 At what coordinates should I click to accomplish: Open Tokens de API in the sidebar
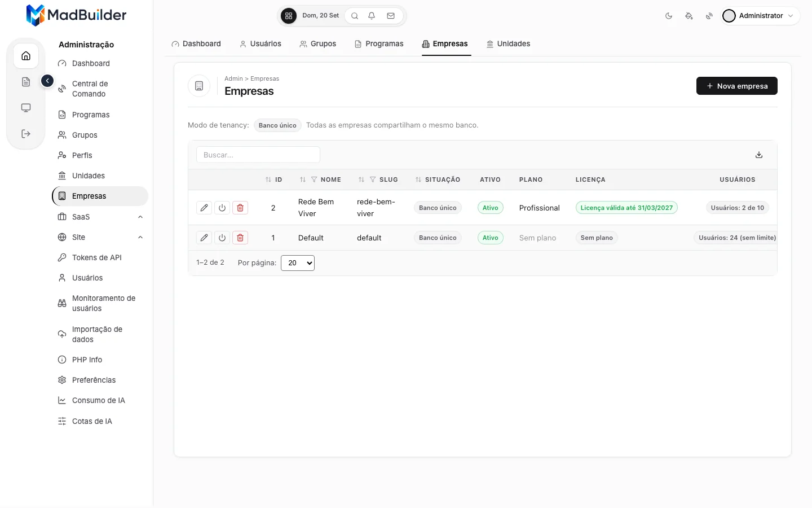101,257
